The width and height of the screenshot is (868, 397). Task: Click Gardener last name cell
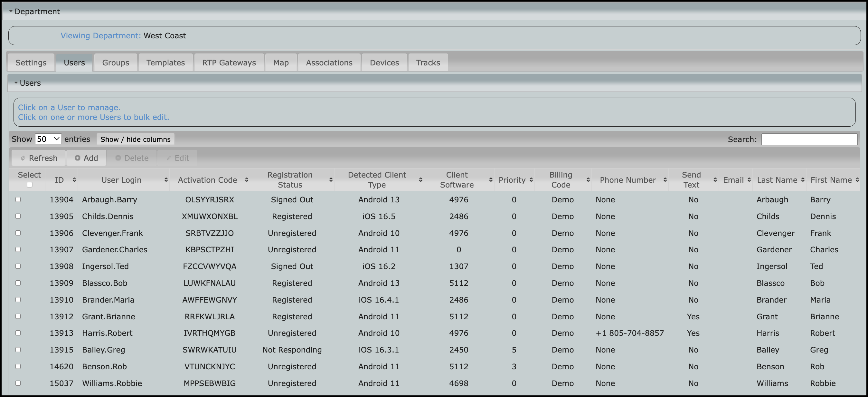click(774, 250)
